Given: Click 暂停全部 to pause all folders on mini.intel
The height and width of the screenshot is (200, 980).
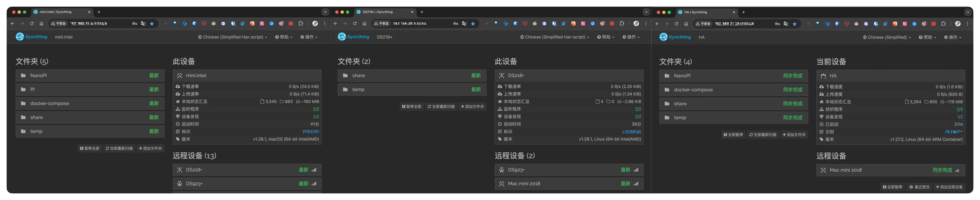Looking at the screenshot, I should [90, 148].
